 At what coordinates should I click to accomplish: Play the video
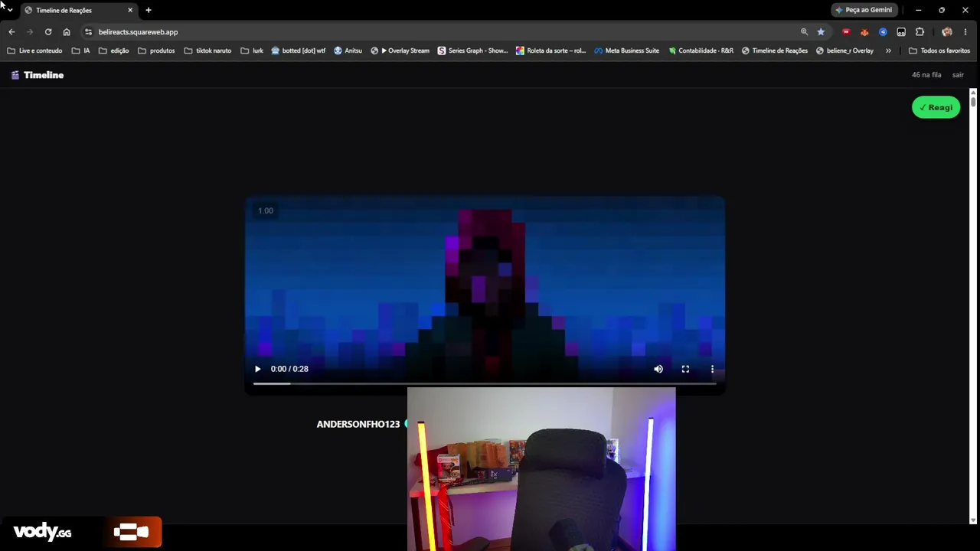coord(257,369)
